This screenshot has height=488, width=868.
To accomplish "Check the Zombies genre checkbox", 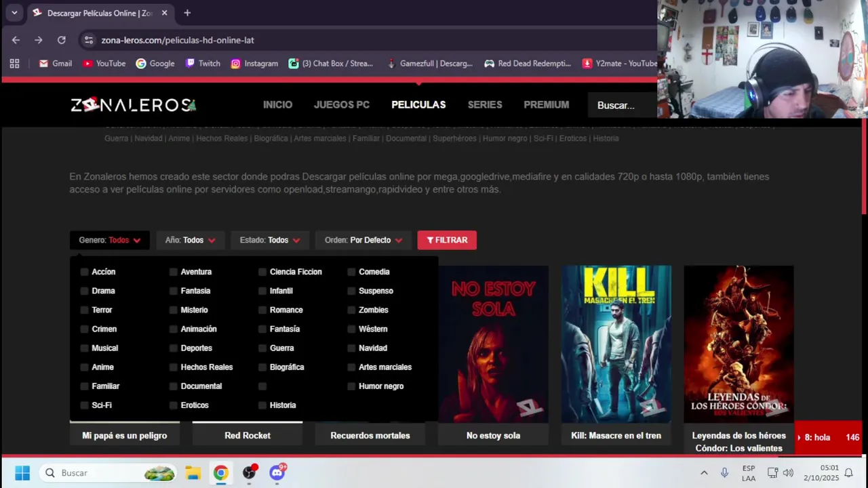I will coord(351,310).
